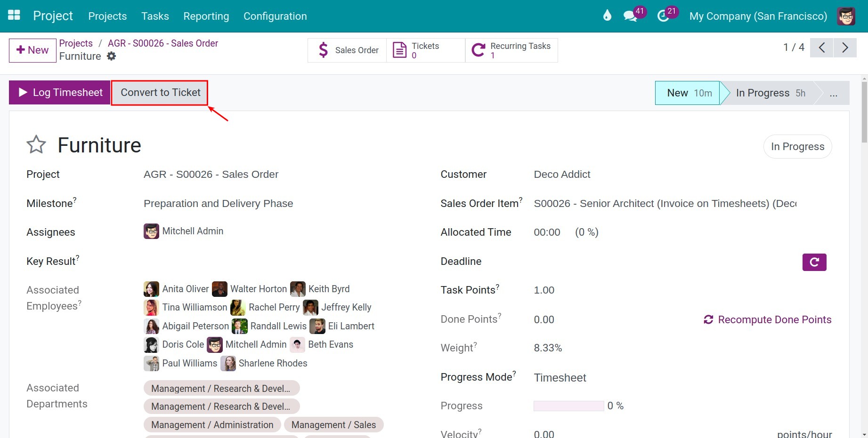Open Tickets smart button

tap(426, 50)
